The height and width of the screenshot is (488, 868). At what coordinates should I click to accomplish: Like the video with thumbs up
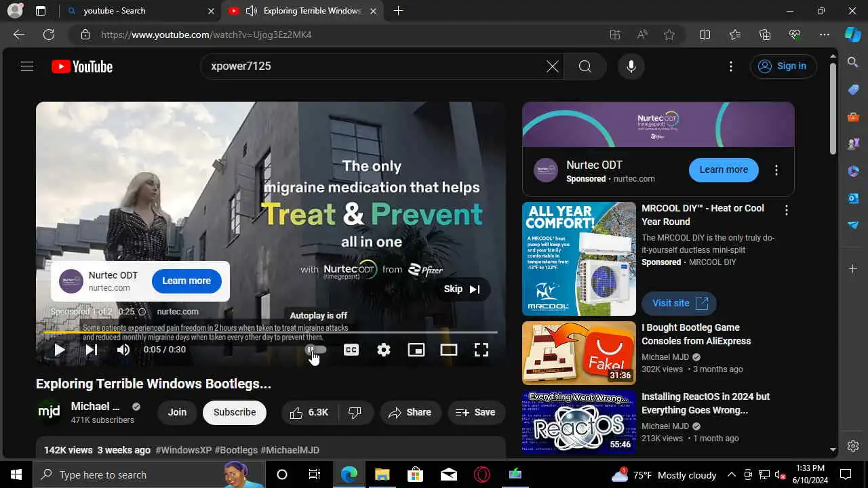[x=309, y=412]
